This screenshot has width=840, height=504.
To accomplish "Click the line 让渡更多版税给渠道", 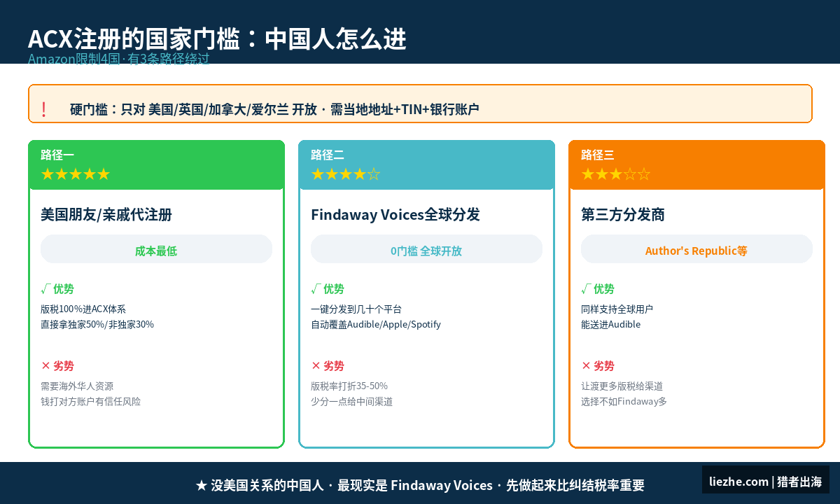I will [622, 386].
